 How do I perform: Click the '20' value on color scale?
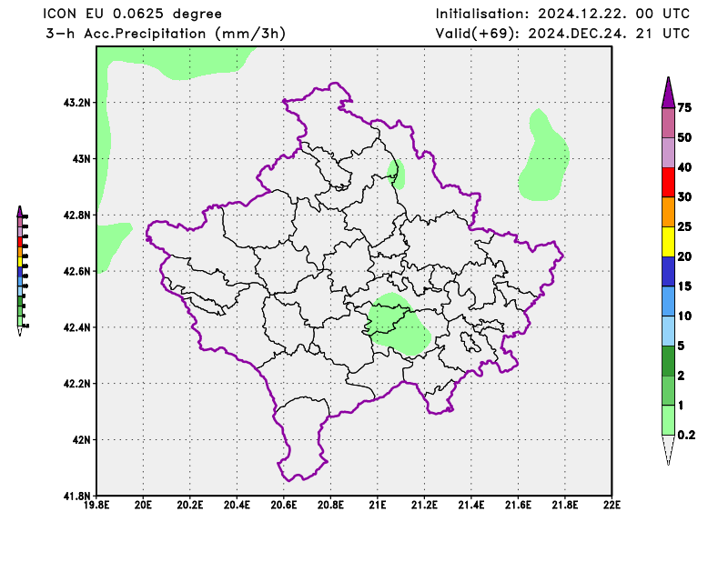click(685, 256)
